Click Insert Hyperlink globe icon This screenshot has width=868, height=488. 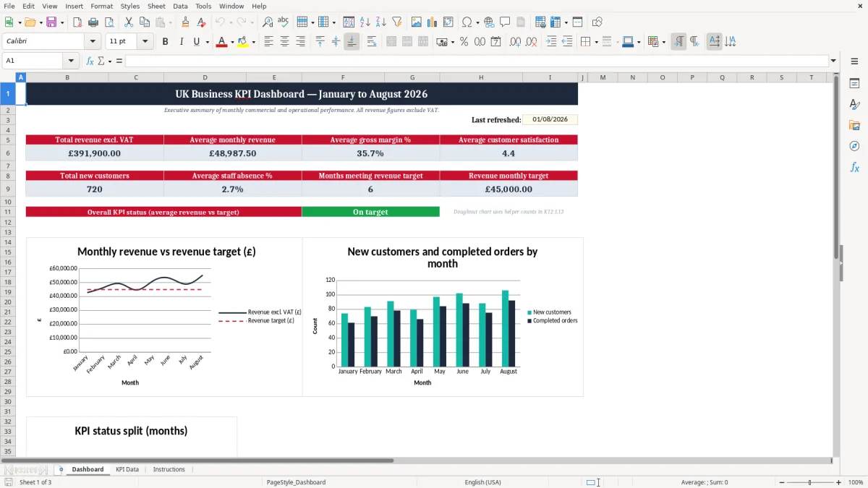click(489, 22)
